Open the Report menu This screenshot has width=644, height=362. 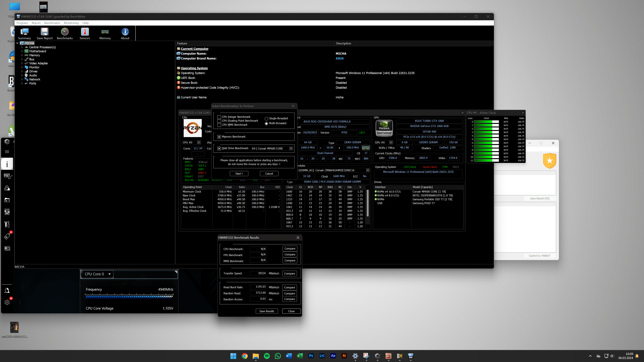point(36,23)
